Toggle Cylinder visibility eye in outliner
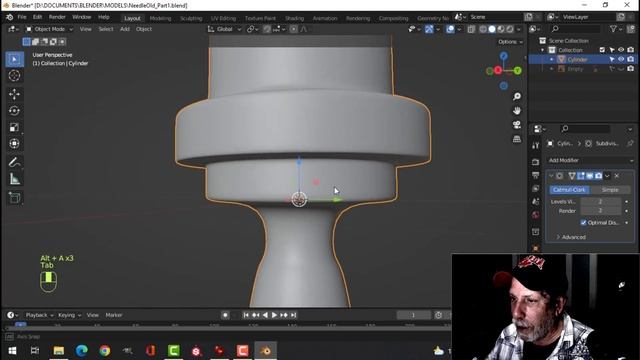Viewport: 640px width, 360px height. click(x=621, y=60)
